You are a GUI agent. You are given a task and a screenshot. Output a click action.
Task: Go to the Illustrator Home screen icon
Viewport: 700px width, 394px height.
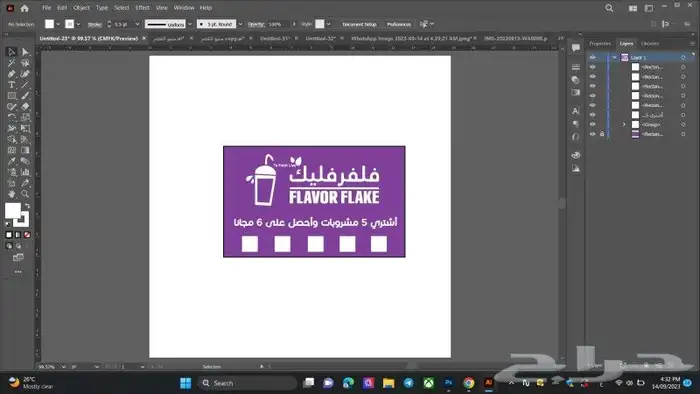tap(25, 8)
